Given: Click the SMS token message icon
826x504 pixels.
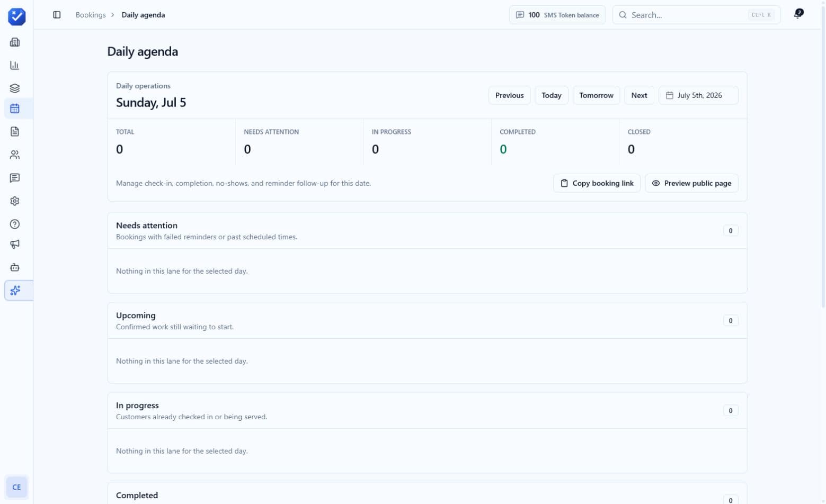Looking at the screenshot, I should click(x=520, y=15).
